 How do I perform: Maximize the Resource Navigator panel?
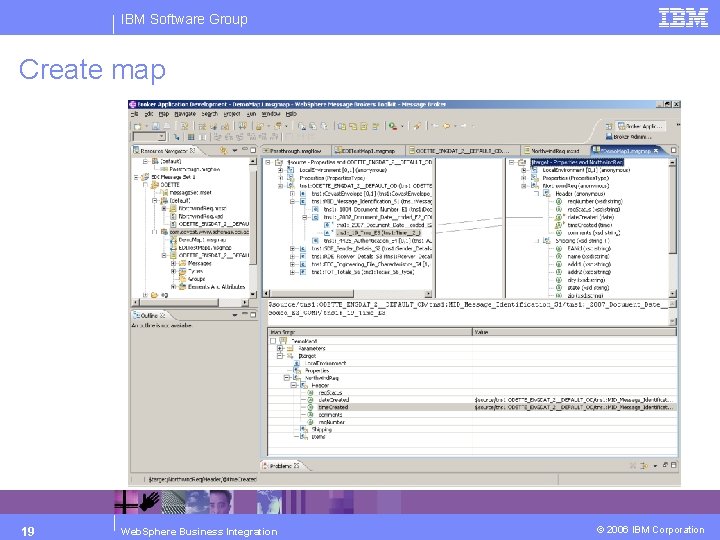point(253,150)
